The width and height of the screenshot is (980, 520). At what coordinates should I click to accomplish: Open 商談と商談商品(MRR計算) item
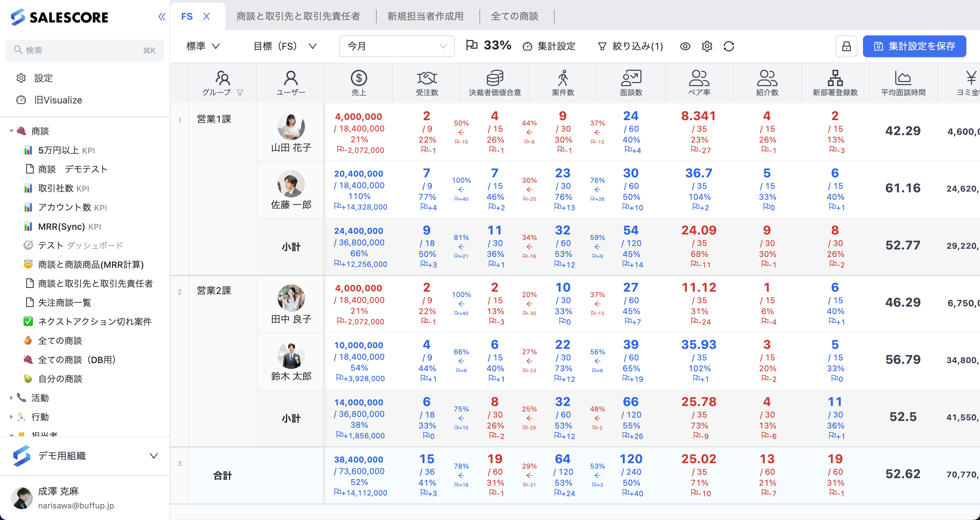(x=84, y=264)
